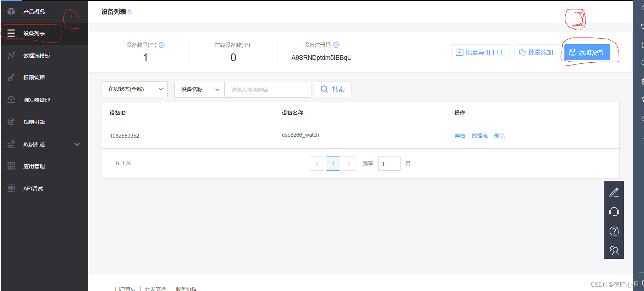This screenshot has width=644, height=291.
Task: Click help icon next to 设备注册码
Action: 336,45
